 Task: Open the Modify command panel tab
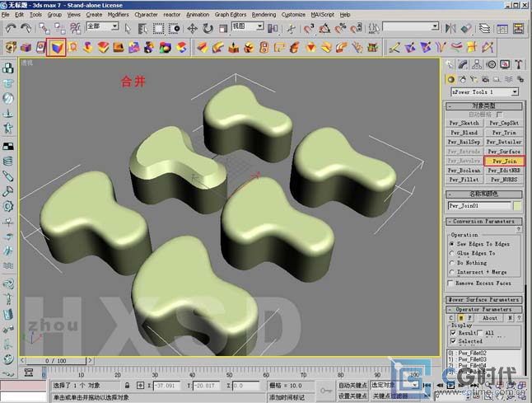pyautogui.click(x=463, y=64)
